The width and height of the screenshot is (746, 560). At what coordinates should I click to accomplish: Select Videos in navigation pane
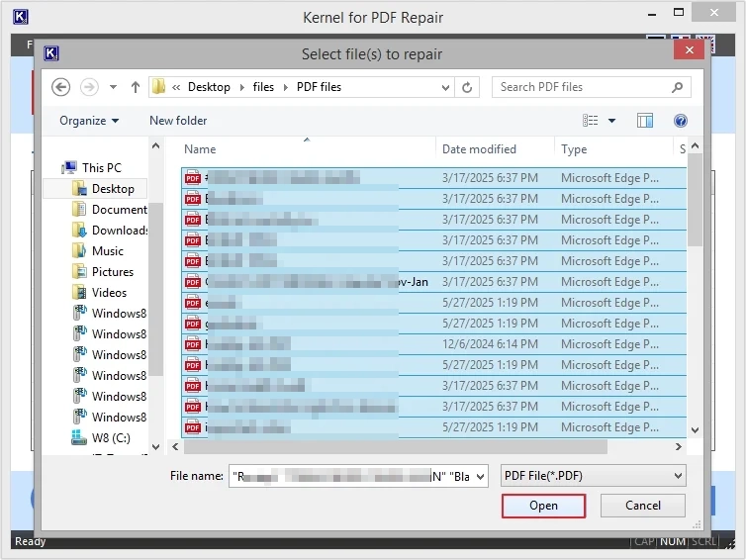99,293
